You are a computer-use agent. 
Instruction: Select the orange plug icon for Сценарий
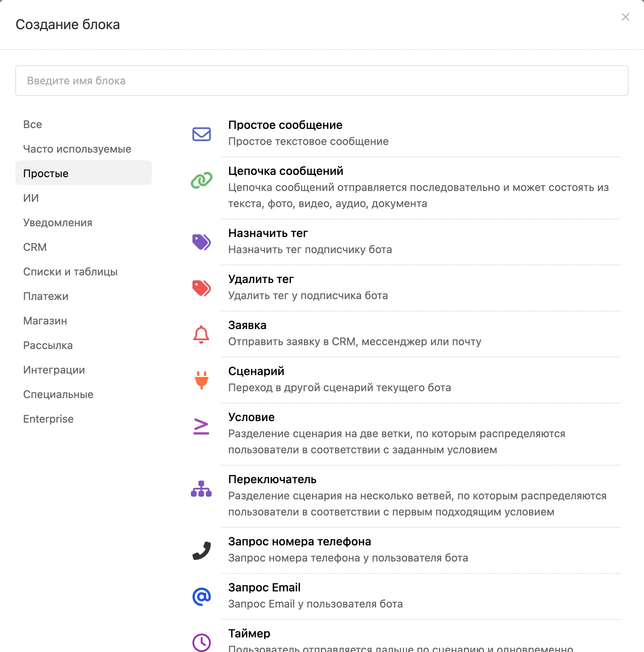tap(201, 380)
